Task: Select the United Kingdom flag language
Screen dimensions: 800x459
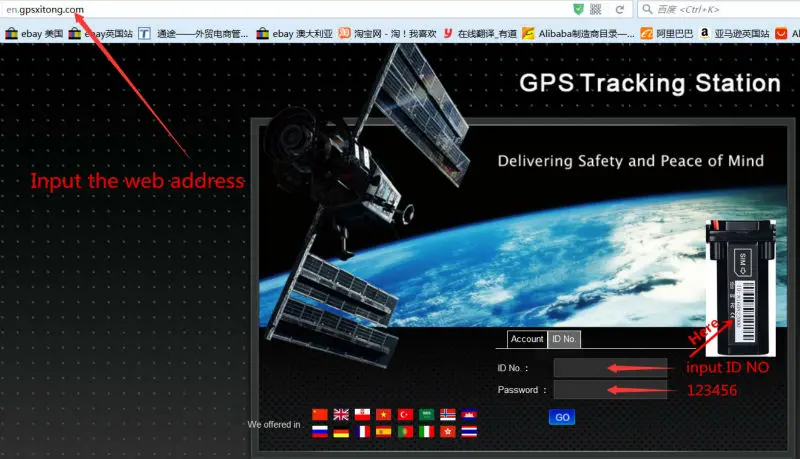Action: coord(341,414)
